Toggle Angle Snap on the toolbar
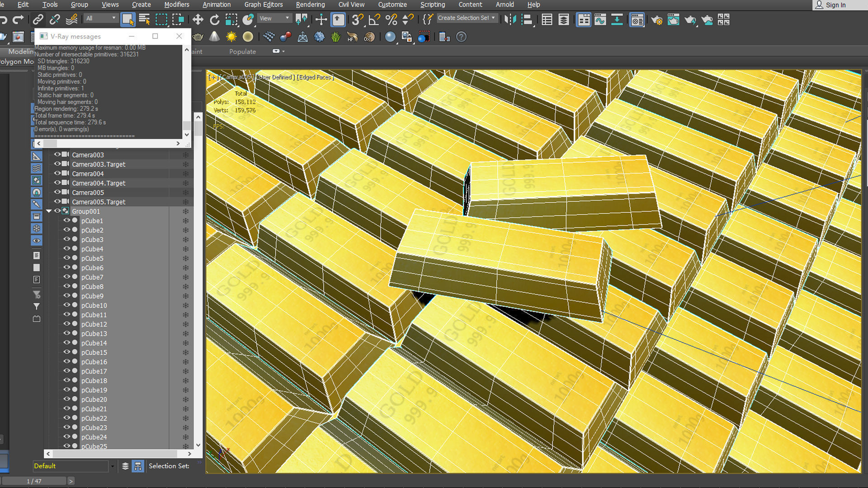 tap(374, 19)
